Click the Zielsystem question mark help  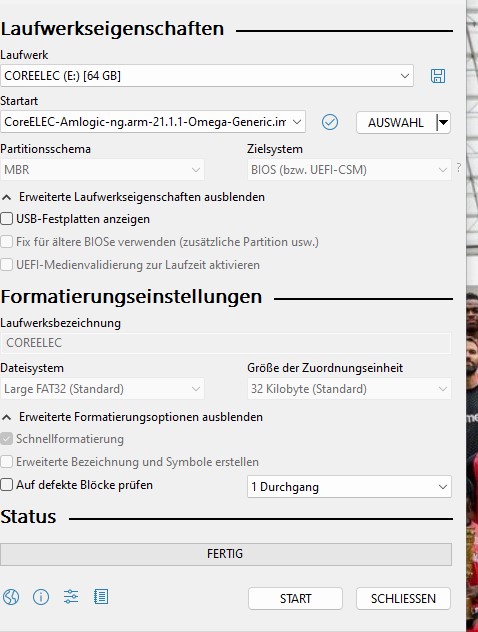(459, 167)
